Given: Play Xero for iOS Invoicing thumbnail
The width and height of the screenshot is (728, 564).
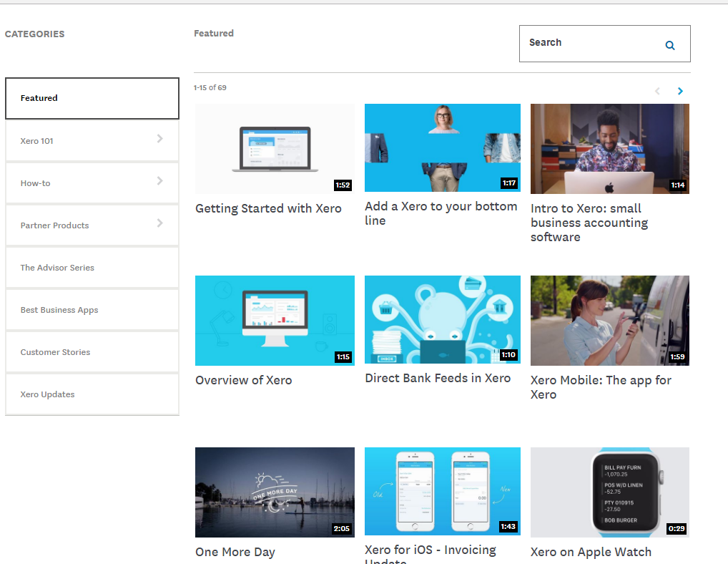Looking at the screenshot, I should (x=443, y=492).
